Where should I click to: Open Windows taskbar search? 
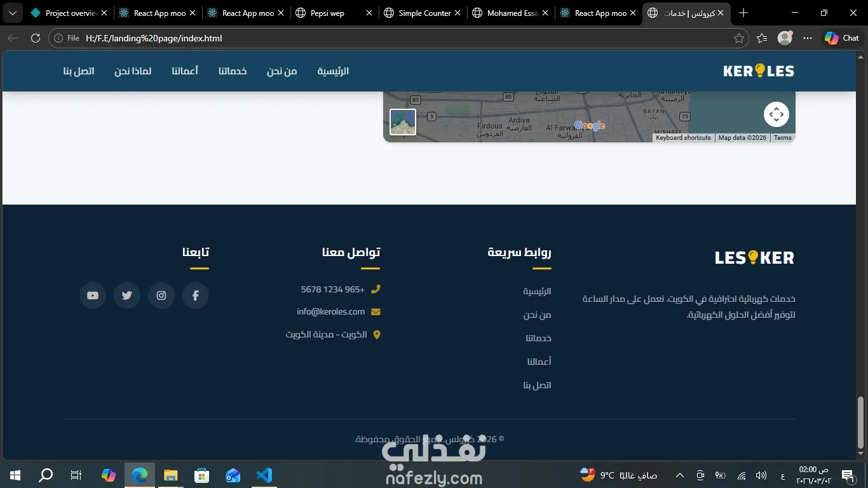(46, 475)
